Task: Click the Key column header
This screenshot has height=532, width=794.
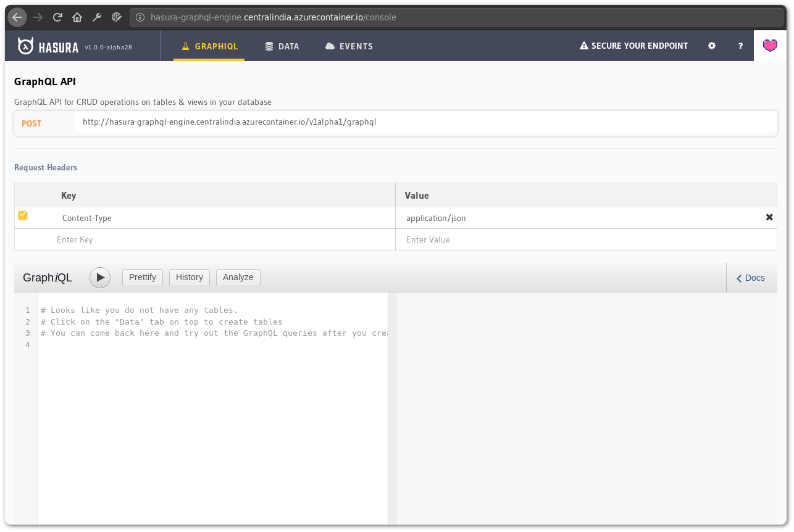Action: [69, 195]
